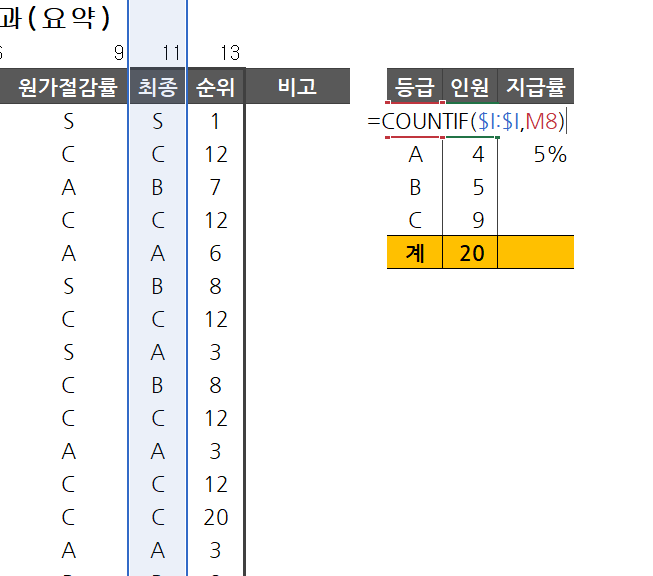Select 원가절감률 S in the row ranked 8

(69, 286)
